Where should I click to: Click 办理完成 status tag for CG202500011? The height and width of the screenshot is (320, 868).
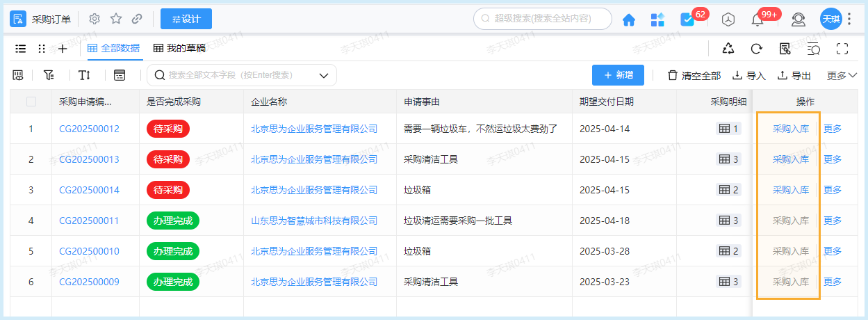[x=173, y=221]
